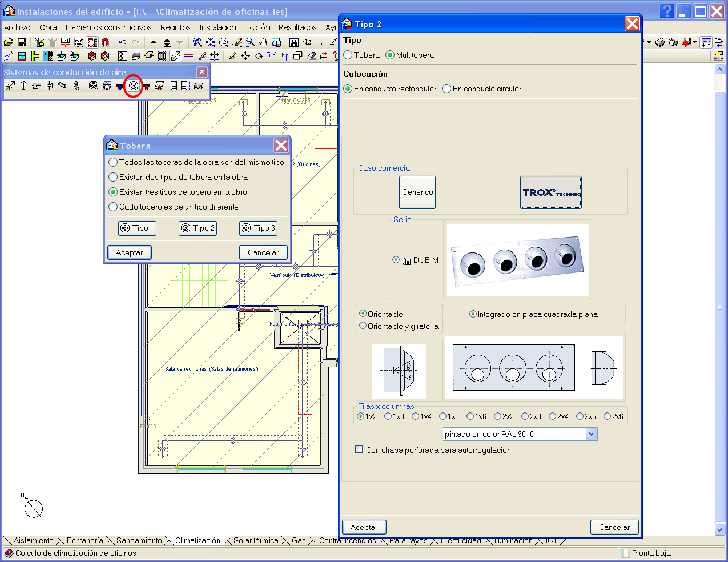Click the red-circled nozzle icon

pyautogui.click(x=133, y=86)
